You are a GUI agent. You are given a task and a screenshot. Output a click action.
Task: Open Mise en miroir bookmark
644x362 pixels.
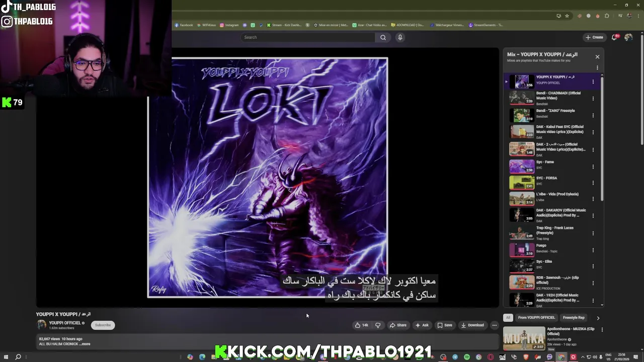coord(331,25)
